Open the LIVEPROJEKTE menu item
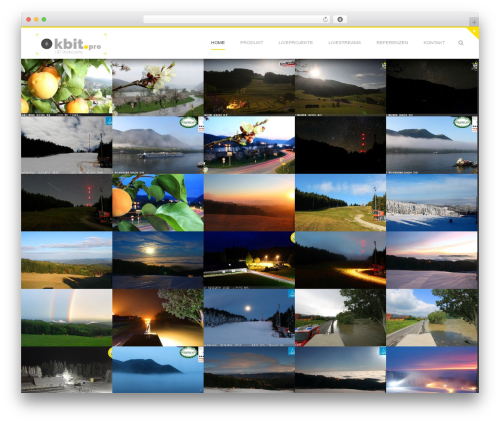Viewport: 500px width, 423px height. [x=296, y=43]
